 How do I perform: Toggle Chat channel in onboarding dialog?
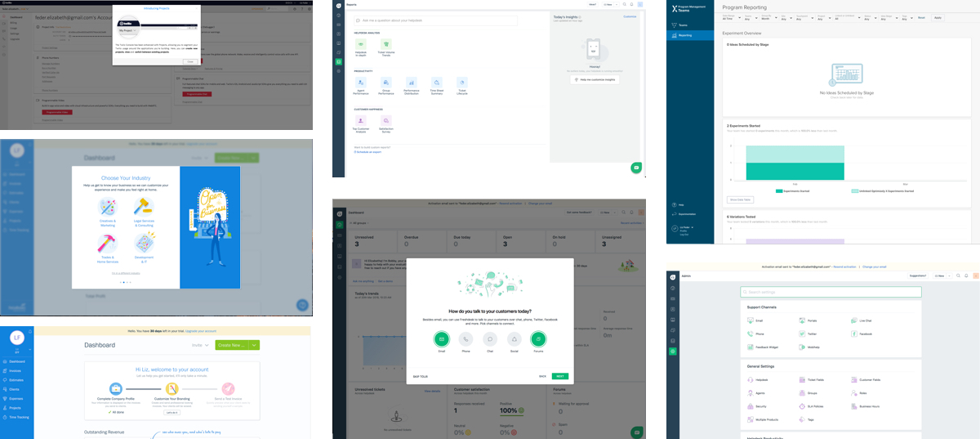(490, 338)
